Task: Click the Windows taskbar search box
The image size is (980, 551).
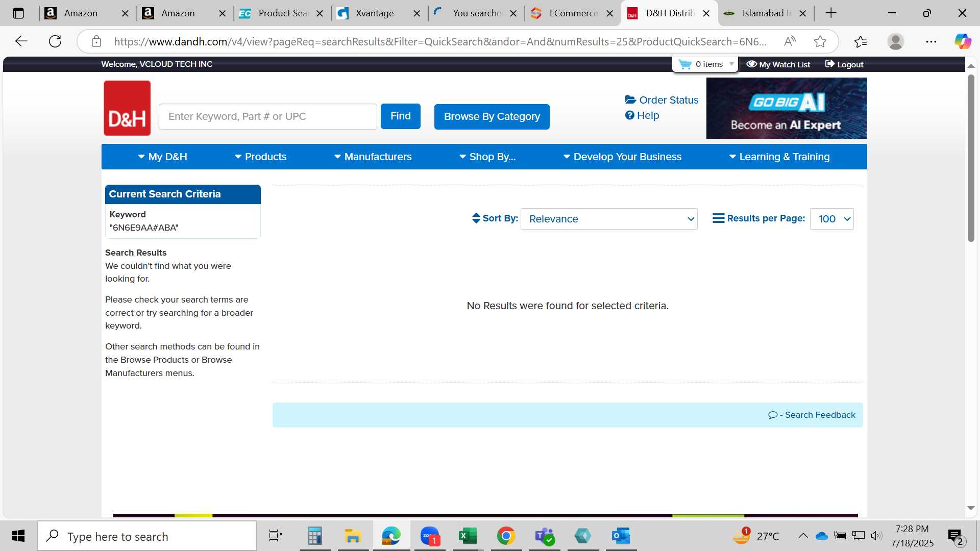Action: click(x=147, y=536)
